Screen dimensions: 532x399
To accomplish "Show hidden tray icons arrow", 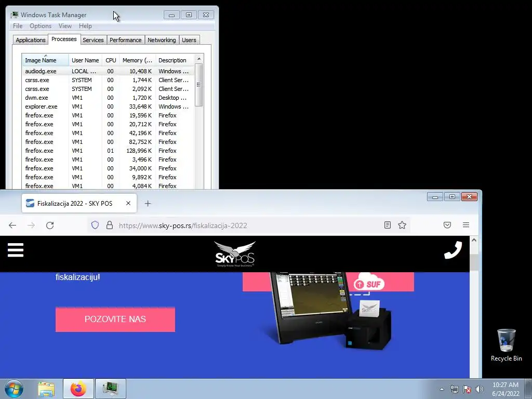I will 442,389.
